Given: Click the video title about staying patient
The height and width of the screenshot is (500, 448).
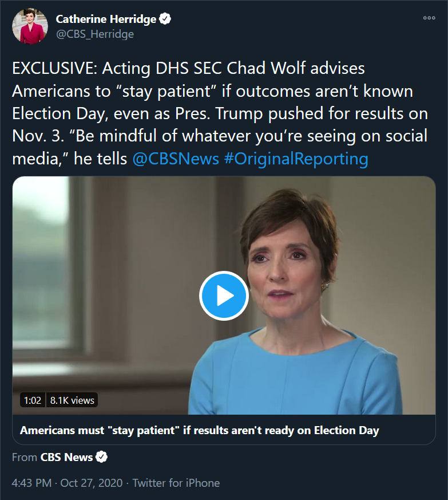Looking at the screenshot, I should tap(200, 430).
